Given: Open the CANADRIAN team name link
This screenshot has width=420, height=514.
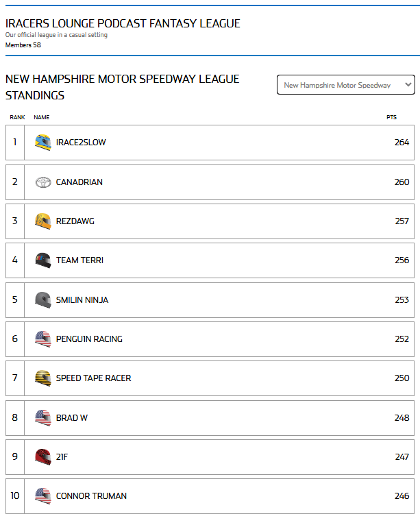Looking at the screenshot, I should click(x=79, y=182).
